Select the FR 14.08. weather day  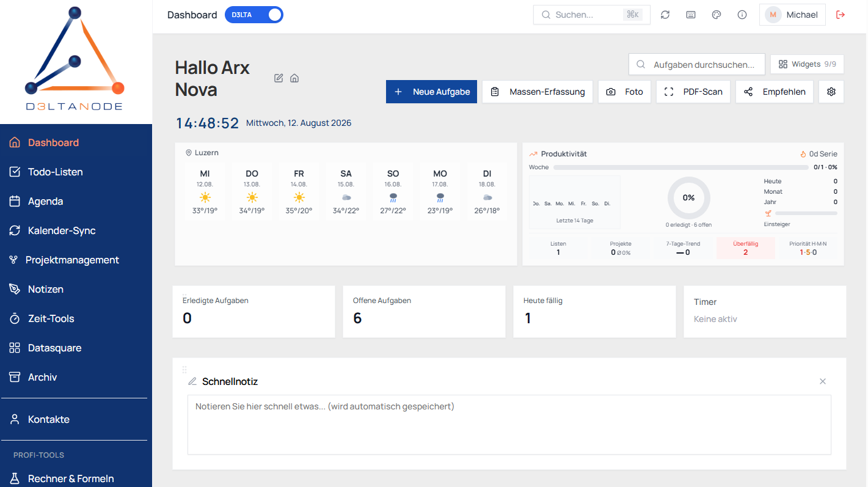click(299, 192)
